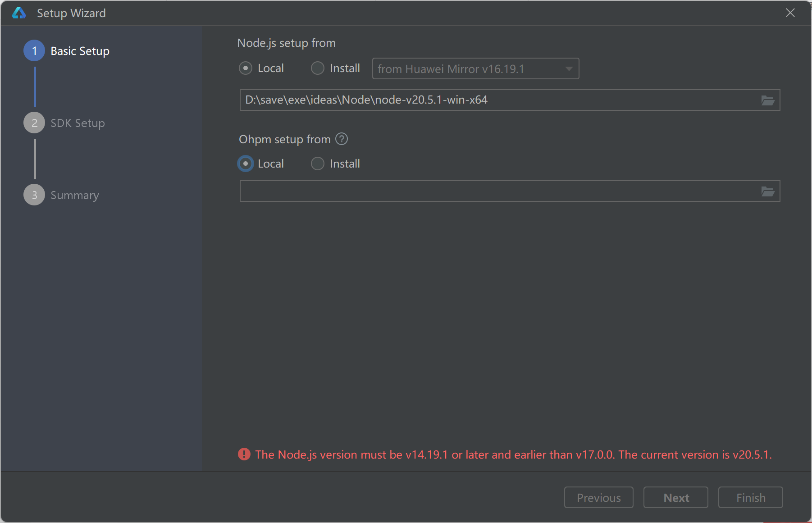Image resolution: width=812 pixels, height=523 pixels.
Task: Select Install radio for Ohpm setup
Action: coord(318,164)
